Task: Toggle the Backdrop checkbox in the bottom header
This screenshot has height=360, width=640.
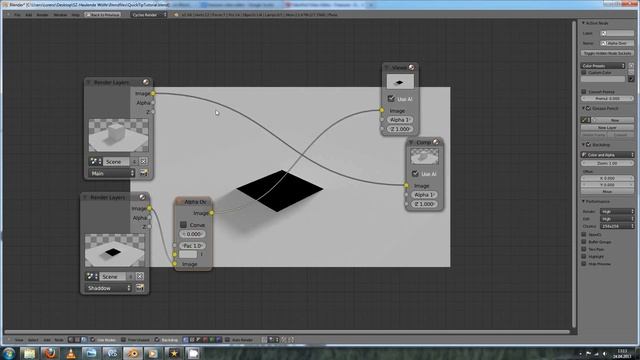Action: click(157, 340)
